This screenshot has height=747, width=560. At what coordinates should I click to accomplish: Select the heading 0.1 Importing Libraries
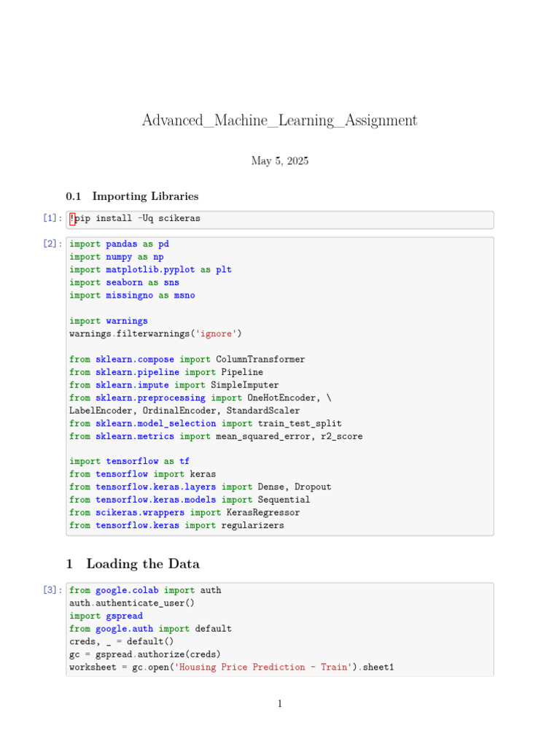[x=132, y=196]
